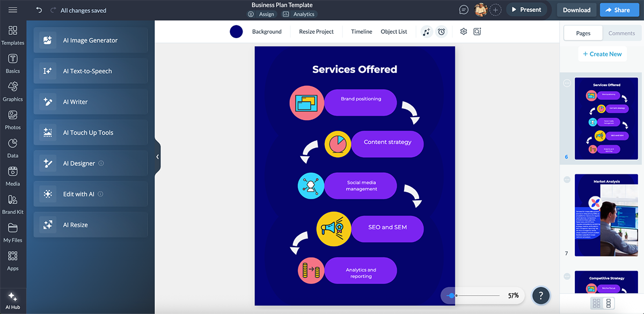
Task: Open the Edit with AI option
Action: [x=90, y=194]
